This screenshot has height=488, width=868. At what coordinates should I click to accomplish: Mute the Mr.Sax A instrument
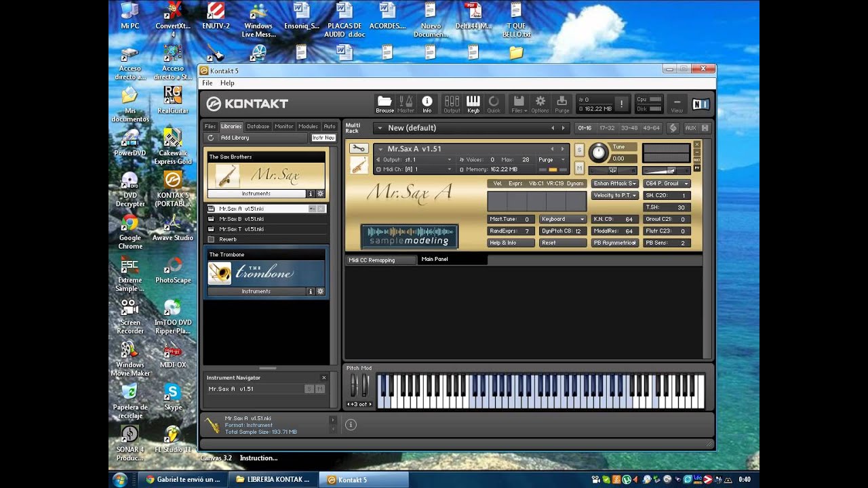(x=579, y=167)
